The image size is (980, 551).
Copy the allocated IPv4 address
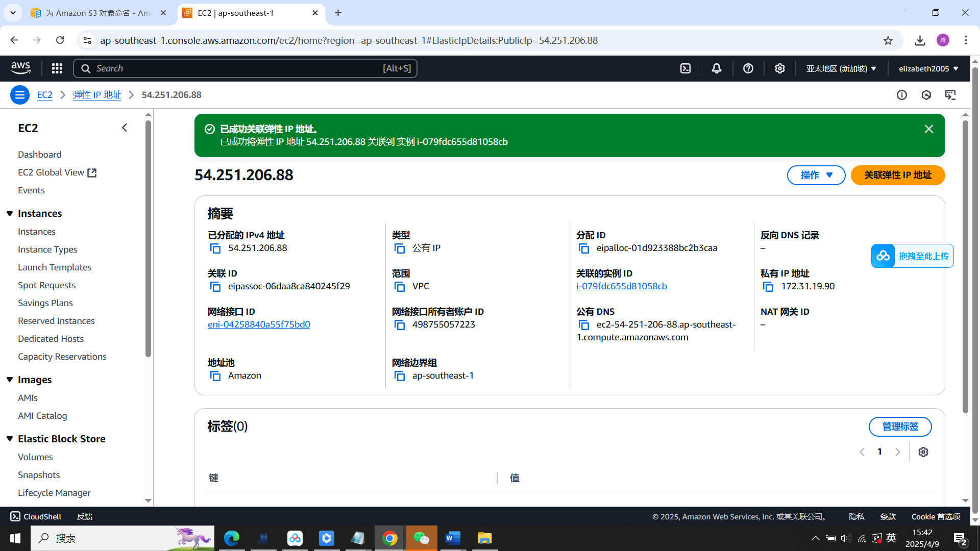coord(215,248)
